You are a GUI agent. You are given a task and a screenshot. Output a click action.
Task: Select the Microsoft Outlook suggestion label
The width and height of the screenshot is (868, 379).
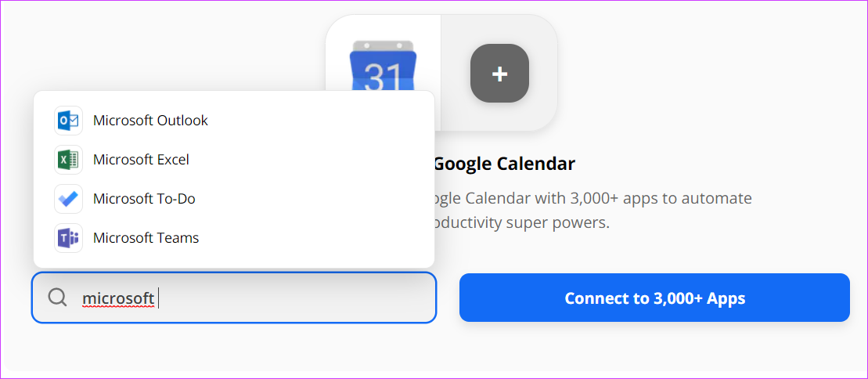coord(150,121)
